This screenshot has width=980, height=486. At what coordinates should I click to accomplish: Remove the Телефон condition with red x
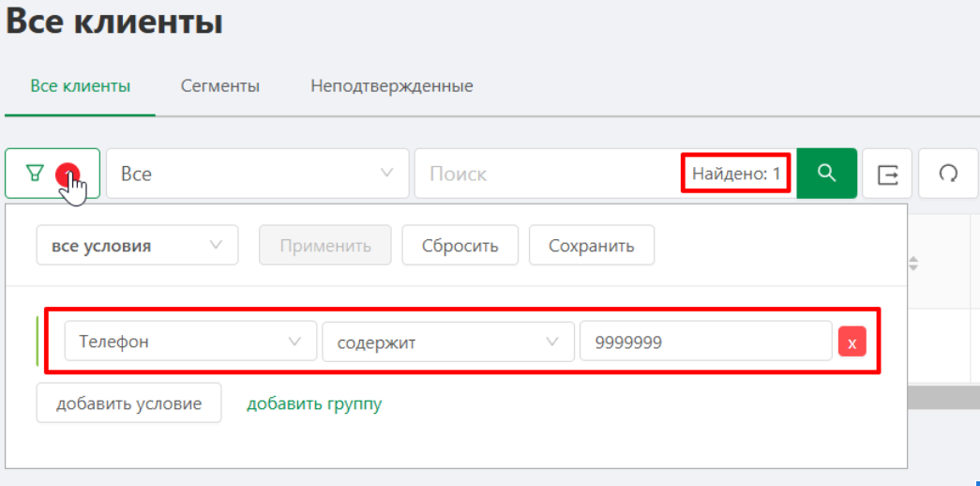[x=852, y=342]
